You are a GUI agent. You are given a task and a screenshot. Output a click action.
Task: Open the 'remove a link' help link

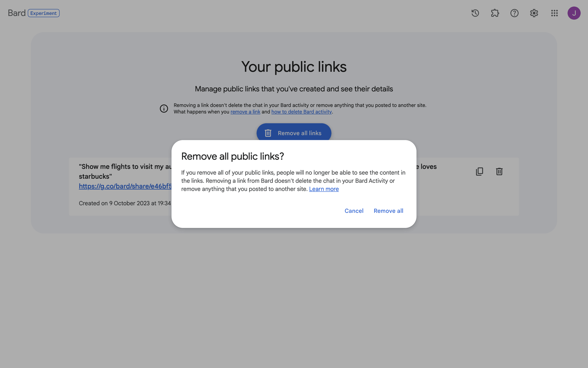(x=245, y=112)
